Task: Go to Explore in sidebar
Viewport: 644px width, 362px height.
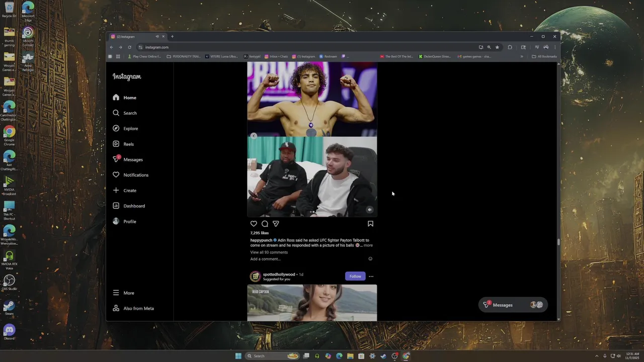Action: click(x=125, y=129)
